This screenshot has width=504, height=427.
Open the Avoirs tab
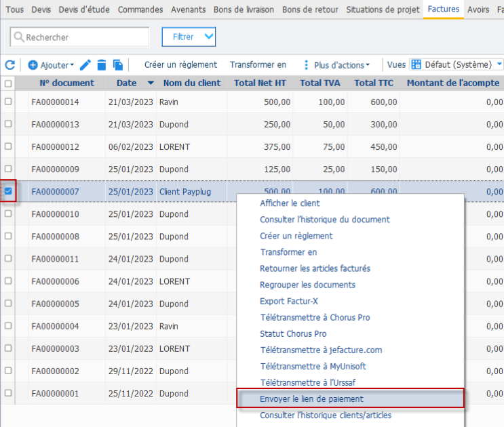click(478, 9)
